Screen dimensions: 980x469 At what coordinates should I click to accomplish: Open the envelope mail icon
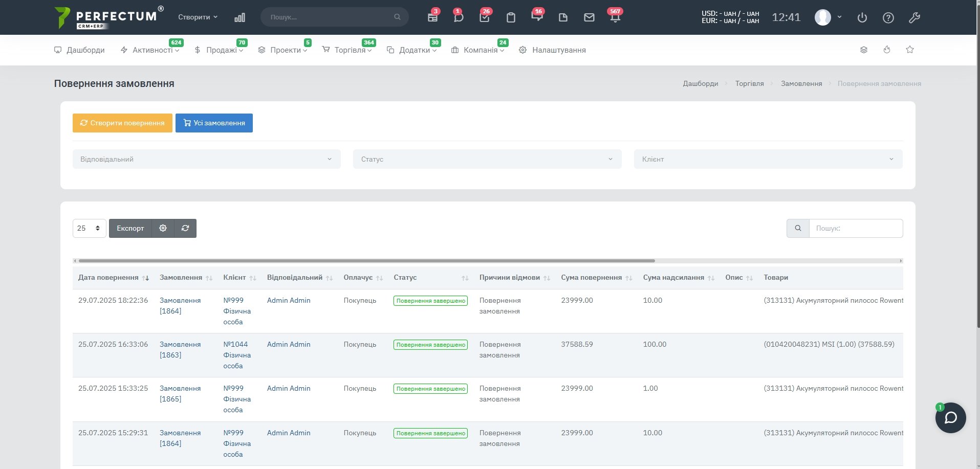pyautogui.click(x=589, y=17)
